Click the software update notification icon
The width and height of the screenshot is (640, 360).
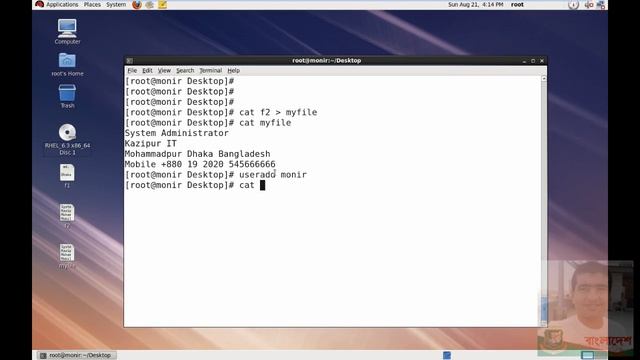573,5
